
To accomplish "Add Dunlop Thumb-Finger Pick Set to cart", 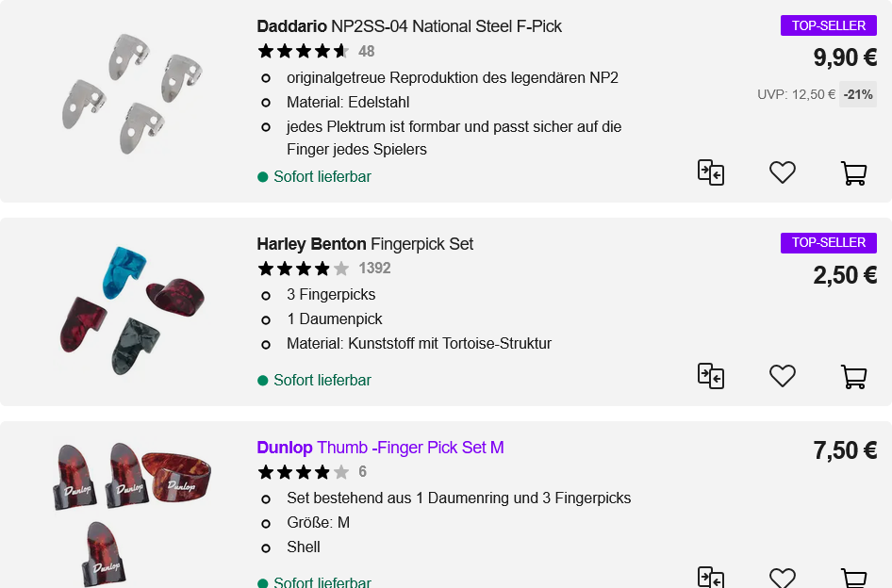I will (x=853, y=578).
